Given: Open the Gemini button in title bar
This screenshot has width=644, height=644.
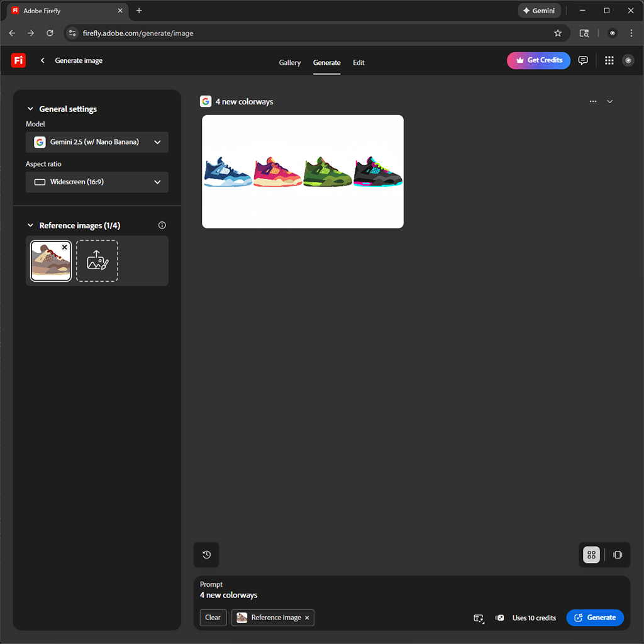Looking at the screenshot, I should coord(539,11).
